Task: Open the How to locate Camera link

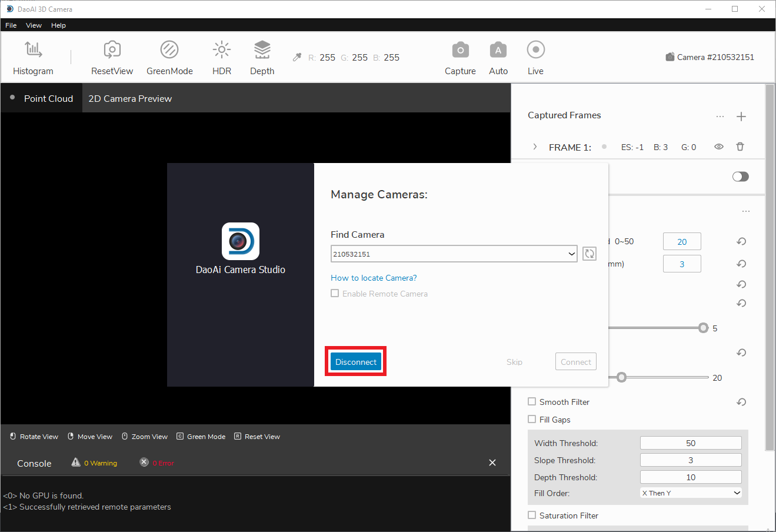Action: [x=374, y=278]
